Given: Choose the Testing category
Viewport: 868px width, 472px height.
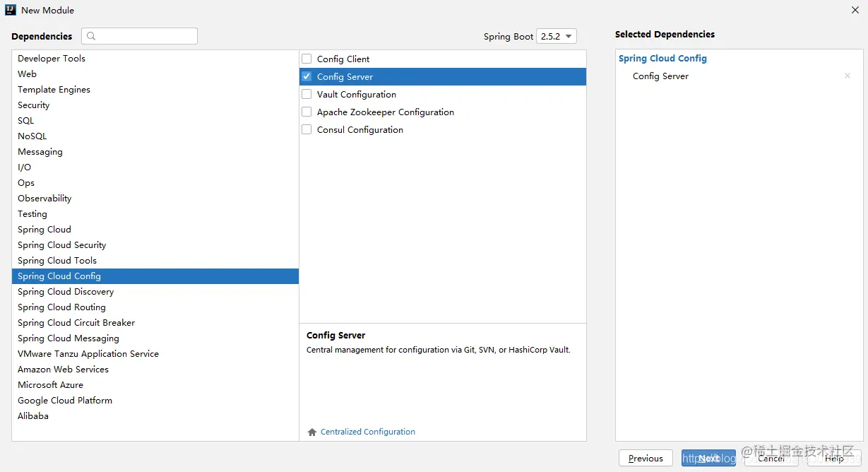Looking at the screenshot, I should click(x=155, y=214).
